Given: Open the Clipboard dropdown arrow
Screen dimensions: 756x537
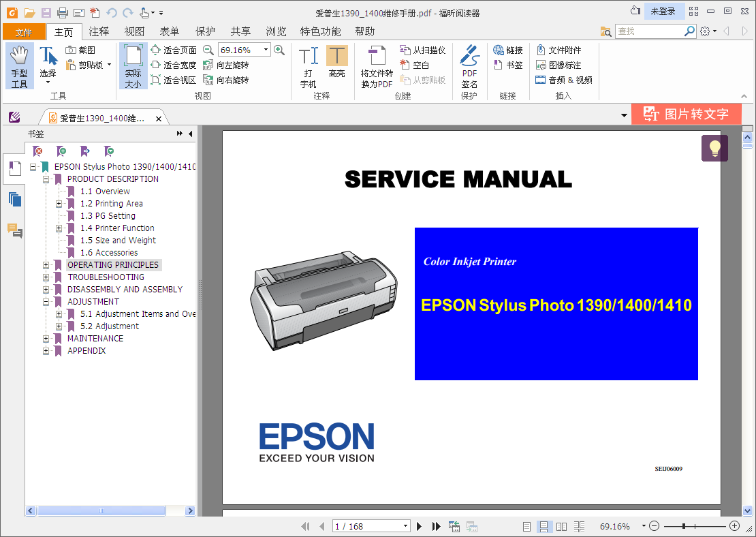Looking at the screenshot, I should pyautogui.click(x=110, y=65).
